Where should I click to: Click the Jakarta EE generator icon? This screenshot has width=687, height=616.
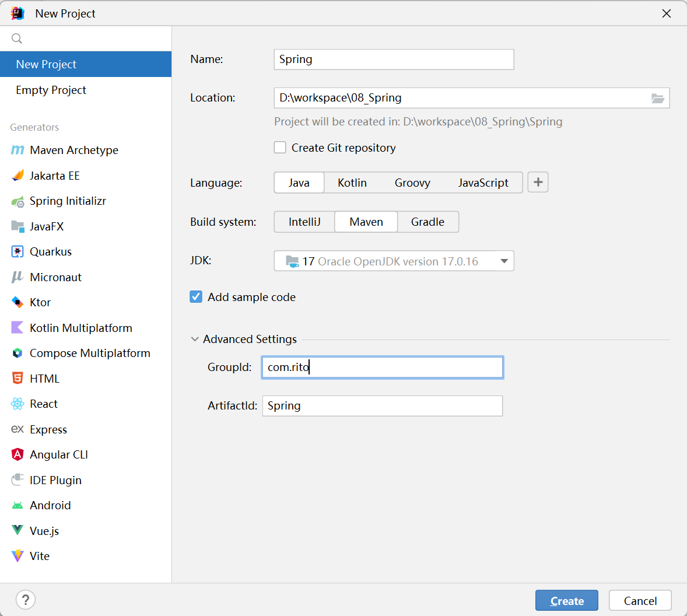(17, 176)
